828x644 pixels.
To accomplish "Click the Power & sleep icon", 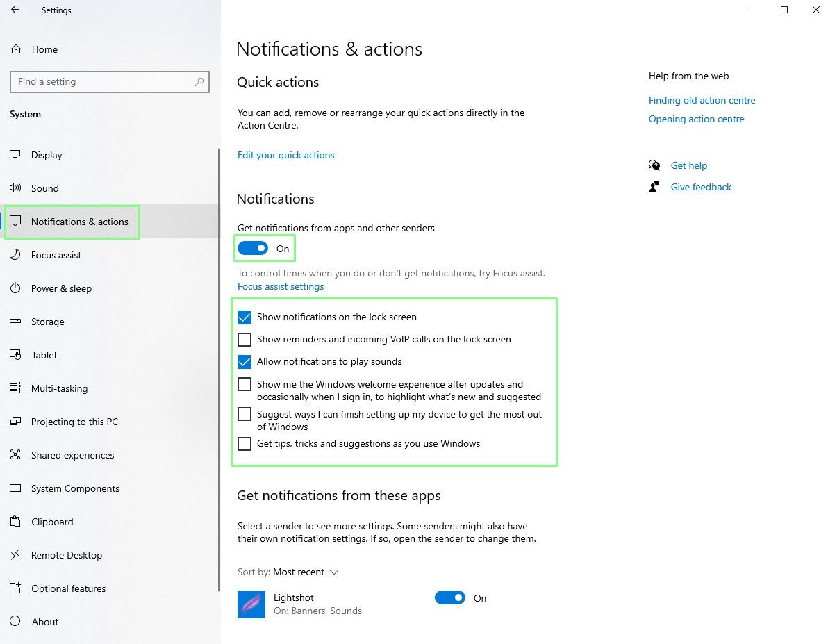I will click(16, 288).
